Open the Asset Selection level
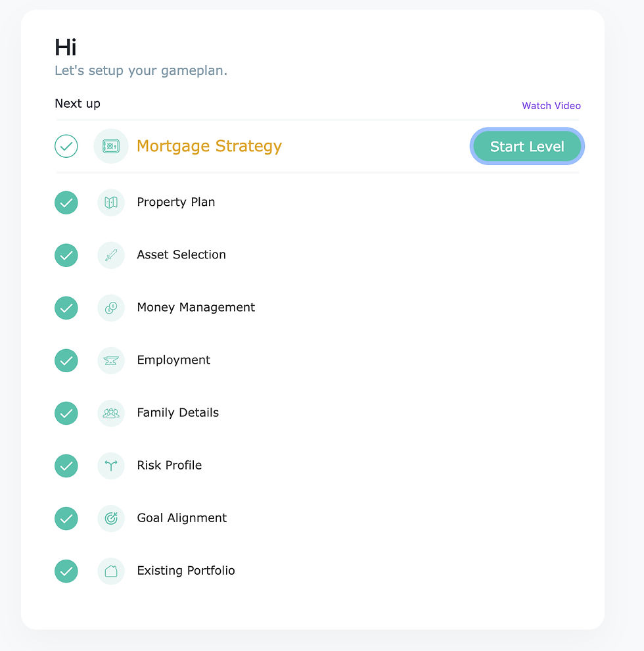 tap(181, 255)
